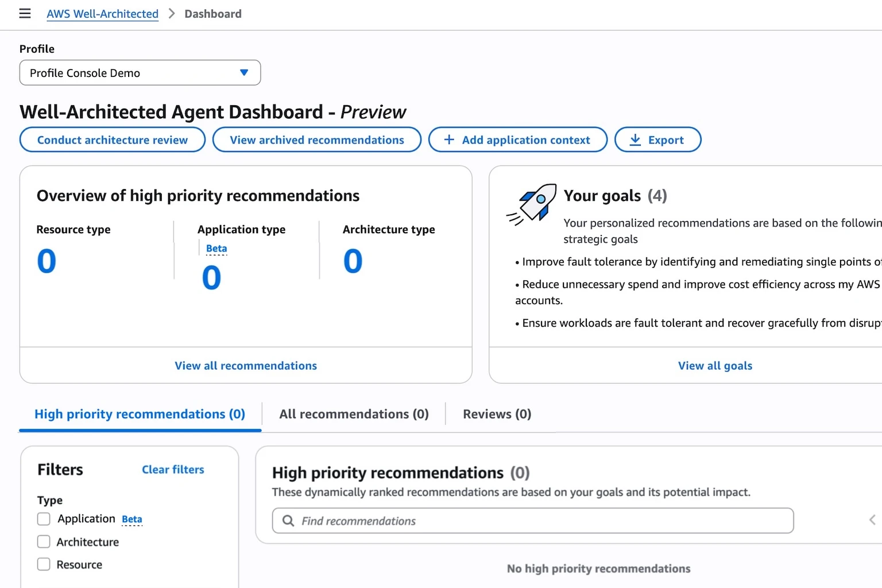Image resolution: width=882 pixels, height=588 pixels.
Task: Click View all recommendations link
Action: pyautogui.click(x=246, y=366)
